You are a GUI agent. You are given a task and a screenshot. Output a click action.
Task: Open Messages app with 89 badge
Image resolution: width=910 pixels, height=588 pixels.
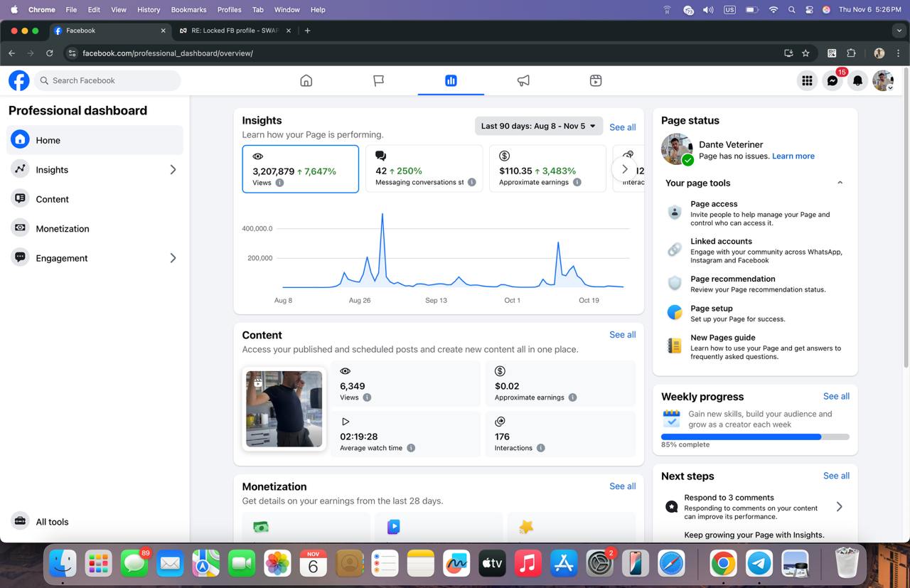tap(134, 564)
